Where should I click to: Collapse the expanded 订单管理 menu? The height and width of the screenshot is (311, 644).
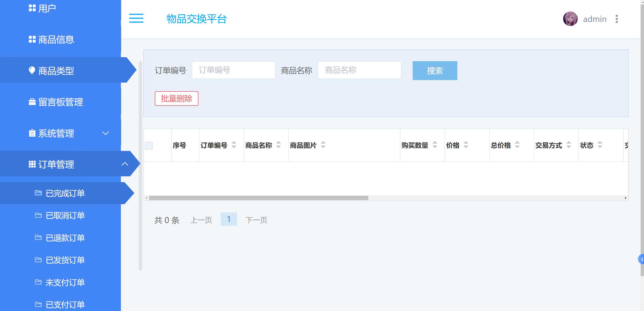click(125, 164)
